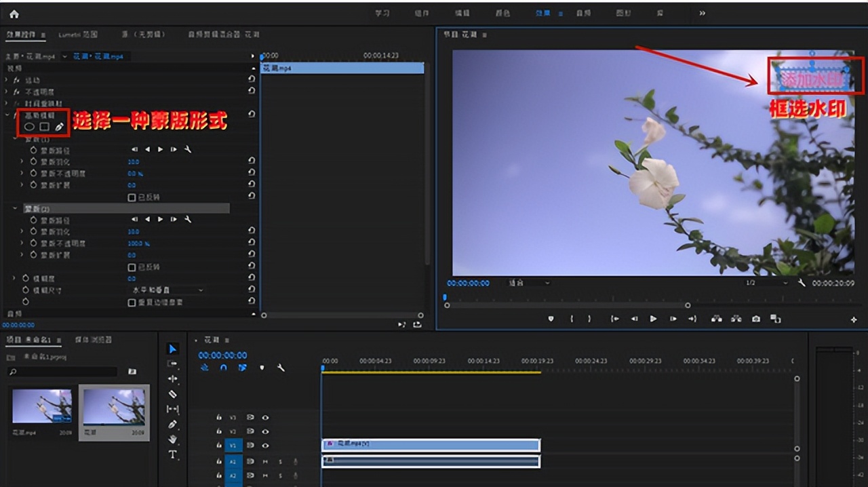Click the Home button at top left
The height and width of the screenshot is (487, 868).
(x=14, y=14)
